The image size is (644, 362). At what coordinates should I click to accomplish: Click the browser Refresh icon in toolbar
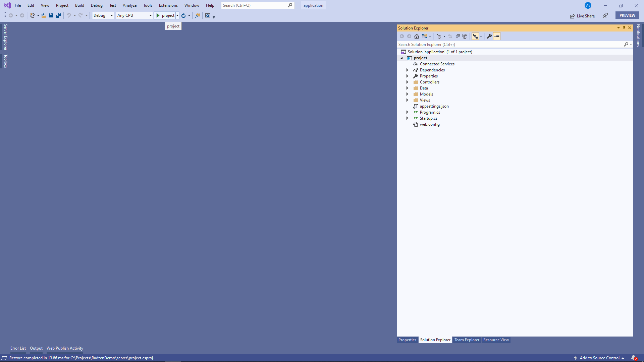coord(183,15)
